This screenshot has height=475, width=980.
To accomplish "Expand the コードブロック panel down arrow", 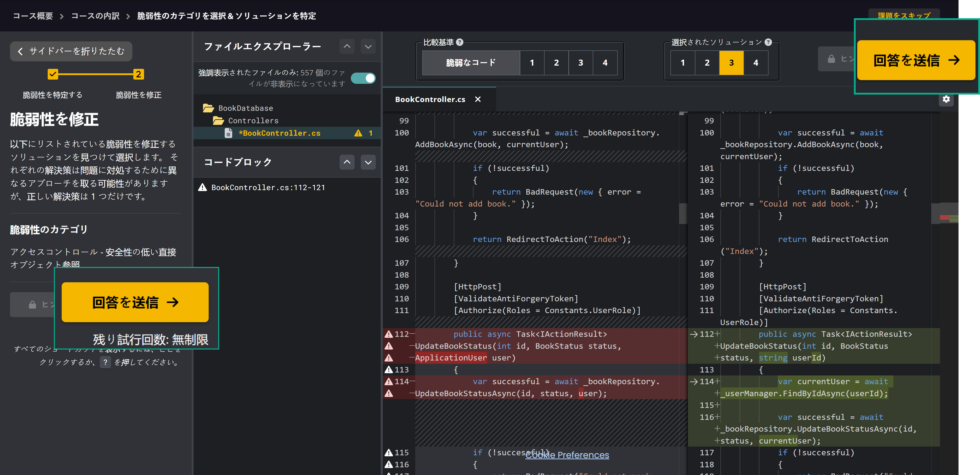I will coord(368,162).
